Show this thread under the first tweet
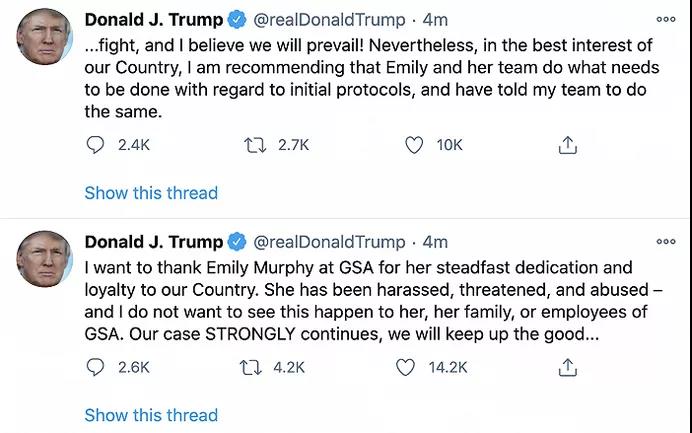 tap(151, 192)
